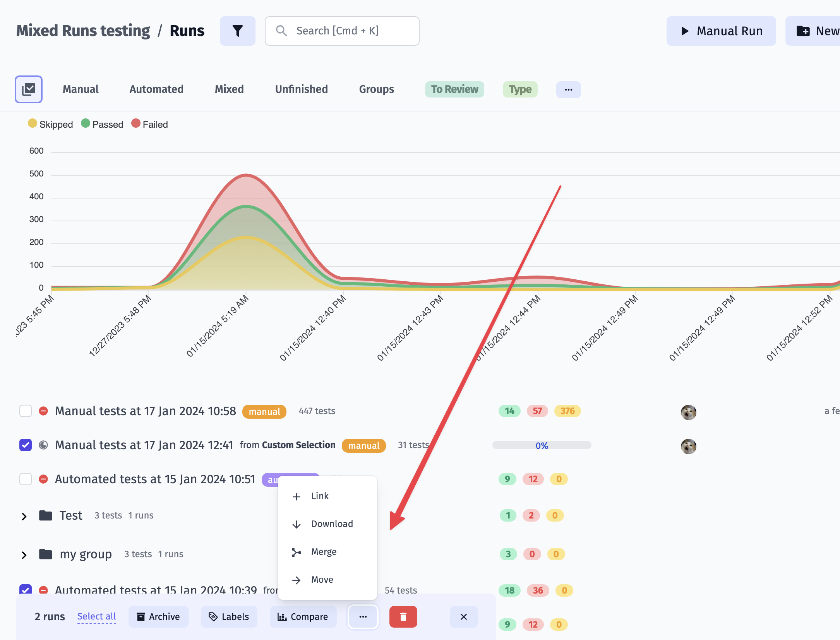840x640 pixels.
Task: Expand the Test group chevron
Action: click(24, 516)
